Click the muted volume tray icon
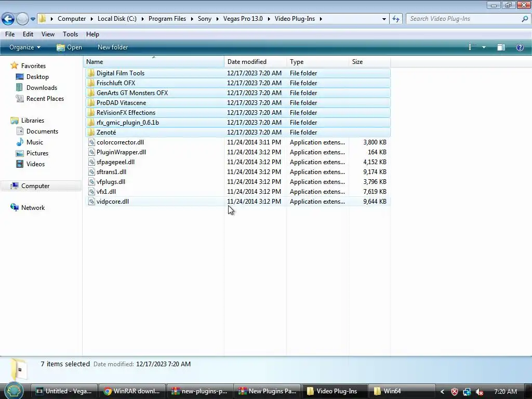This screenshot has width=532, height=399. (480, 392)
